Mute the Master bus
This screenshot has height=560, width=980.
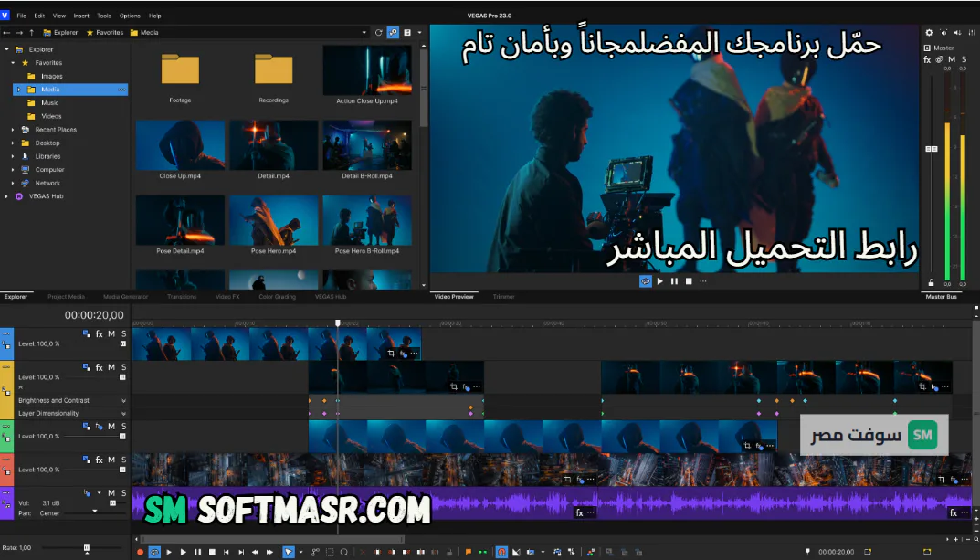click(952, 59)
